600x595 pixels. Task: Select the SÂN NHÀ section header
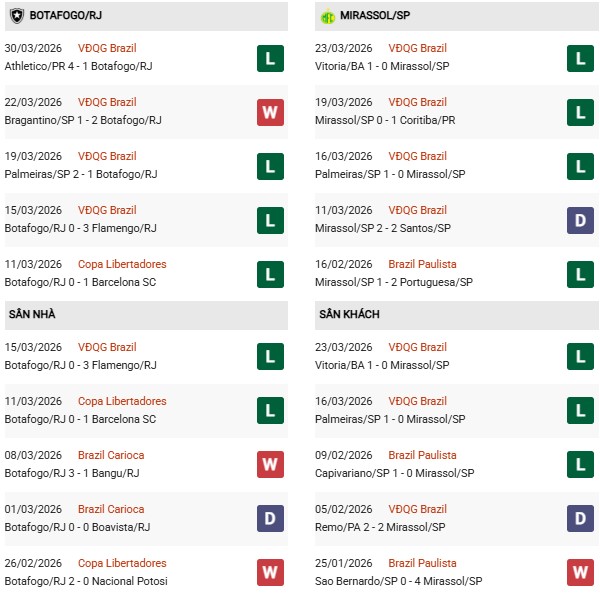[x=32, y=314]
